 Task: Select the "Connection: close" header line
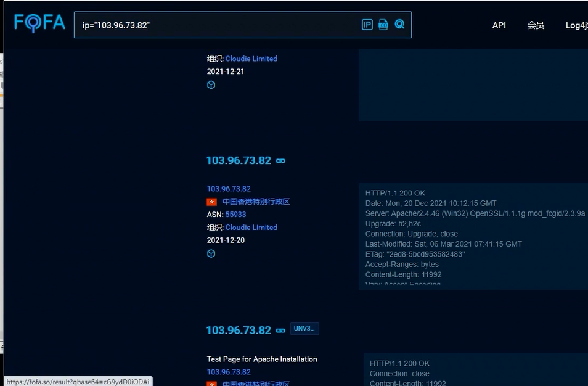[399, 374]
